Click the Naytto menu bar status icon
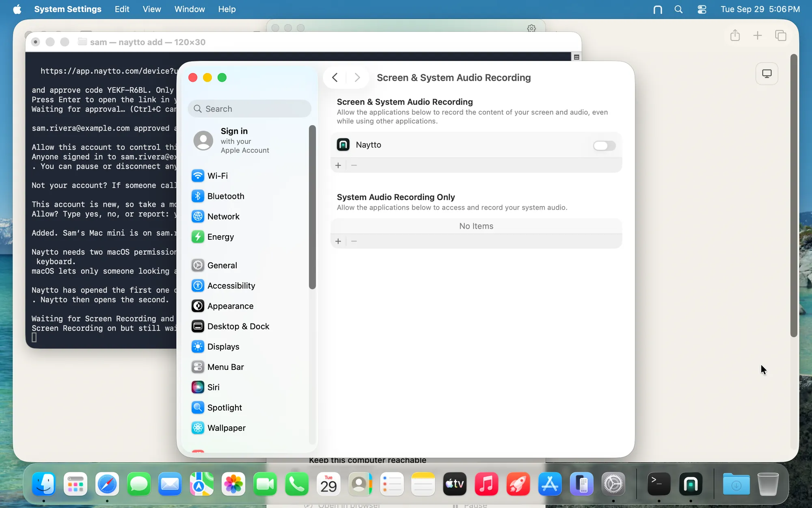This screenshot has width=812, height=508. [x=658, y=9]
